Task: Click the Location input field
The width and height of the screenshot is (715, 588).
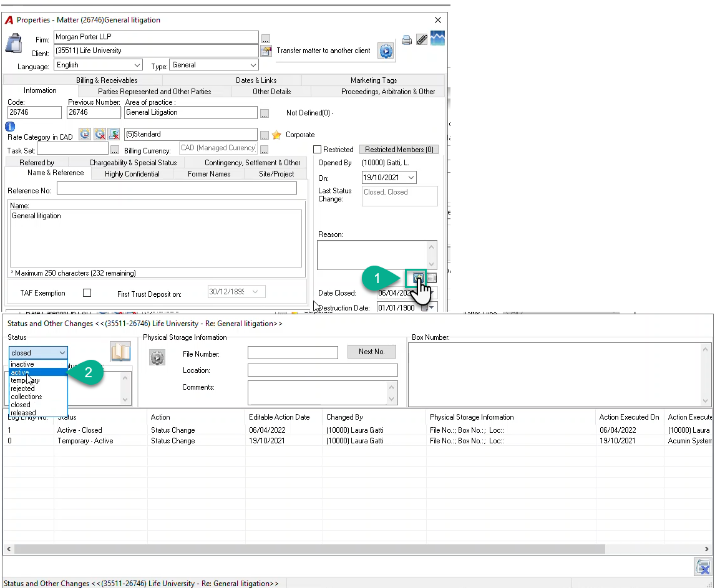Action: click(323, 370)
